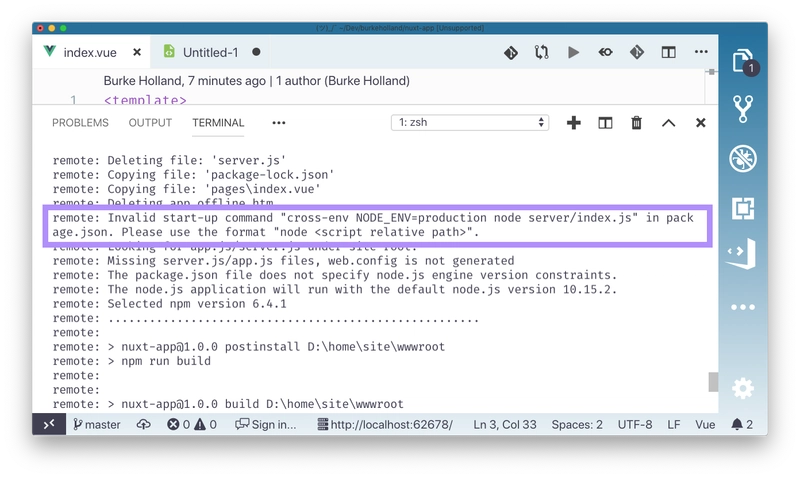Open the '1: zsh' terminal selector dropdown
Viewport: 800px width, 478px height.
[x=470, y=123]
